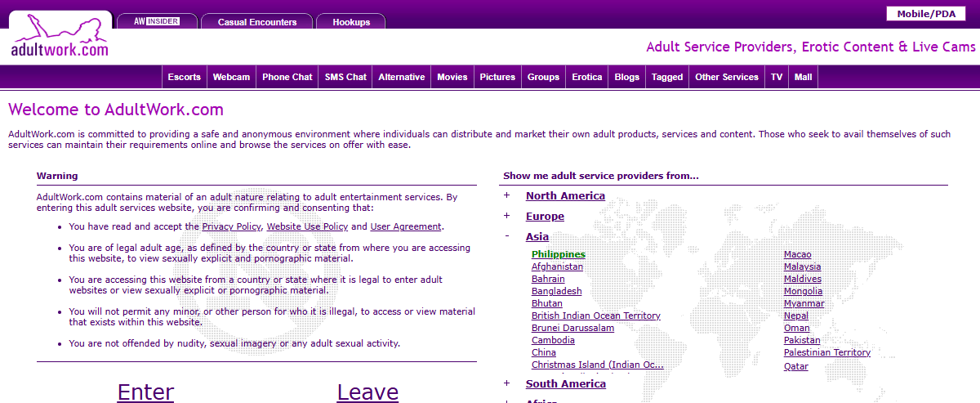Select British Indian Ocean Territory link

(x=596, y=316)
